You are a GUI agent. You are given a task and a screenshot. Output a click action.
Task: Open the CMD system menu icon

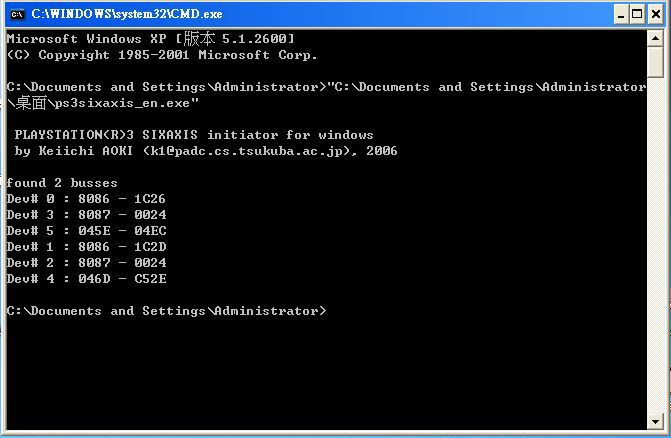[x=17, y=14]
